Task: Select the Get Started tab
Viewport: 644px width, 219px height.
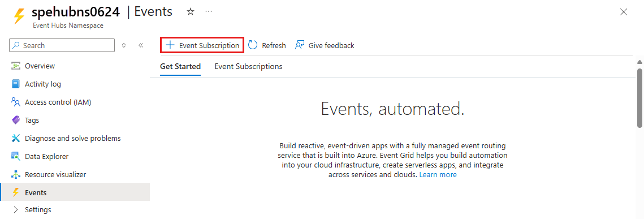Action: tap(180, 66)
